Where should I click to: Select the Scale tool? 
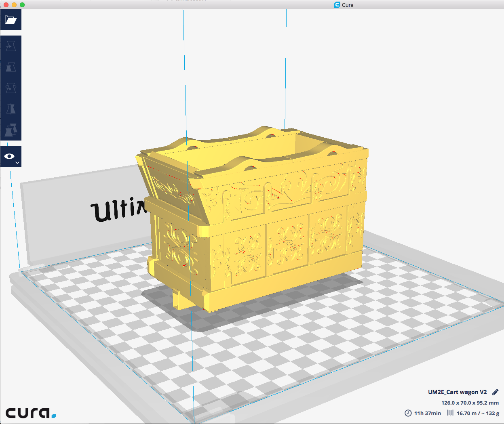11,67
